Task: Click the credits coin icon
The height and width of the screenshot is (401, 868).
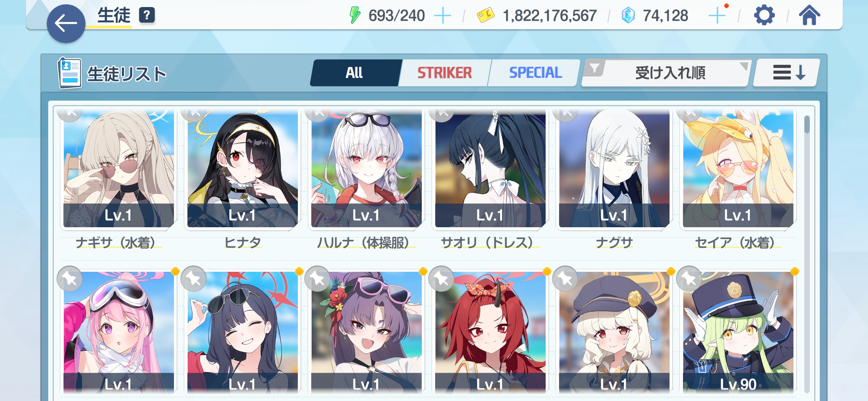Action: pos(486,15)
